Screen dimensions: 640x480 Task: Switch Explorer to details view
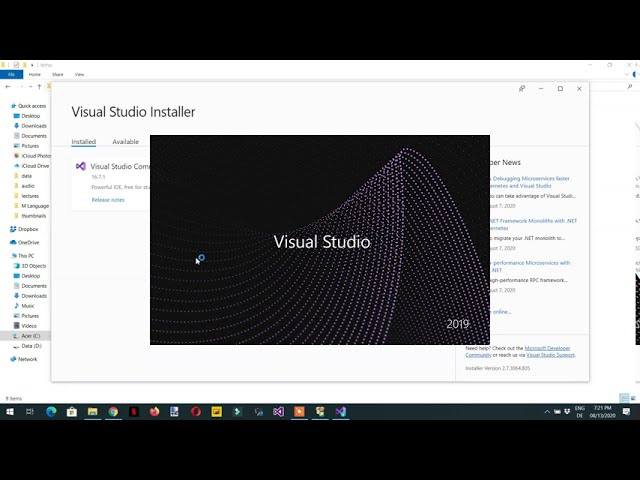624,398
